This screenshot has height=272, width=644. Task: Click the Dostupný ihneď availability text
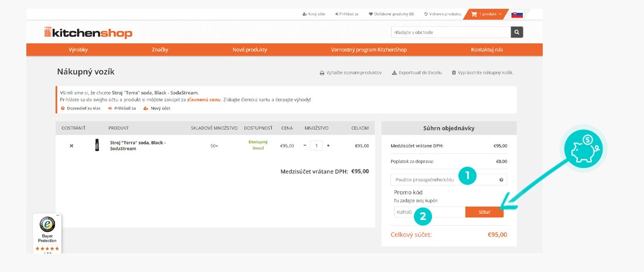tap(258, 145)
